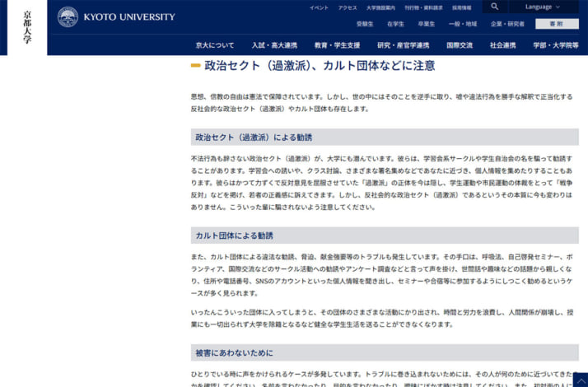Click the paragraph beginning ひとりでいる時に
Screen dimensions: 588x387
click(382, 379)
